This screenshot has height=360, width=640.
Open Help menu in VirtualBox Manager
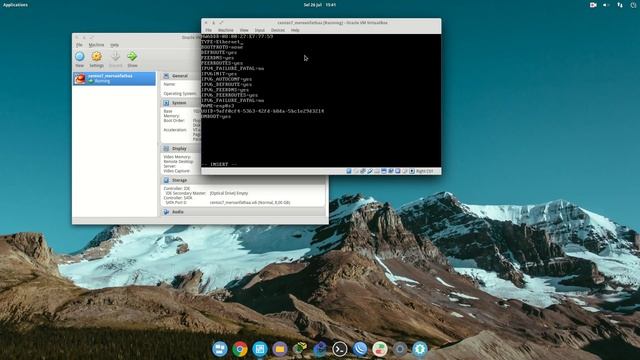click(115, 45)
